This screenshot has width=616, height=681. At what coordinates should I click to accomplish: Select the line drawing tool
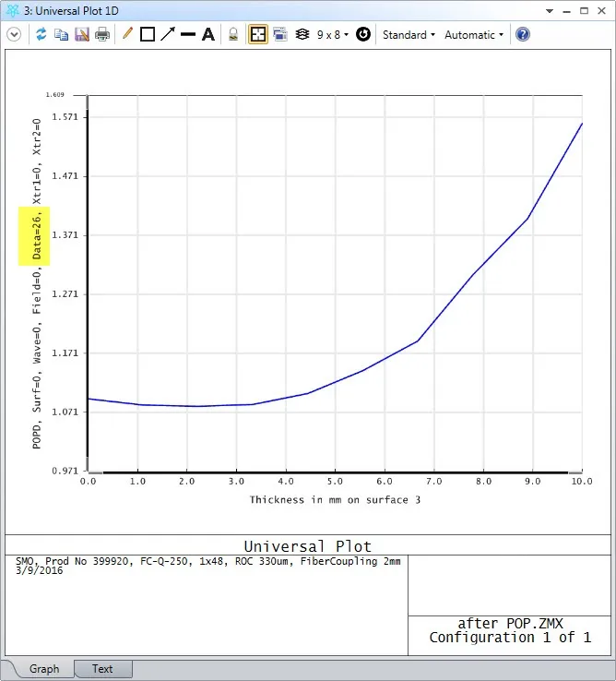187,34
